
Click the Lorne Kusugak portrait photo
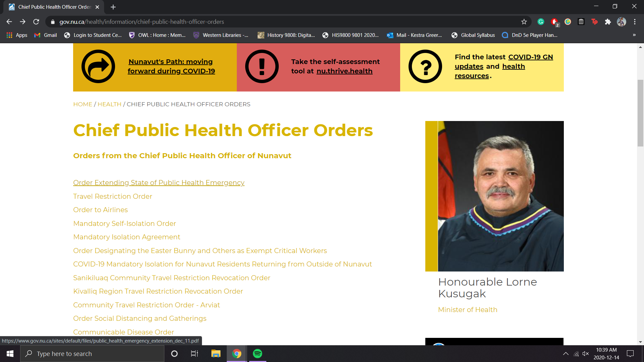point(500,196)
